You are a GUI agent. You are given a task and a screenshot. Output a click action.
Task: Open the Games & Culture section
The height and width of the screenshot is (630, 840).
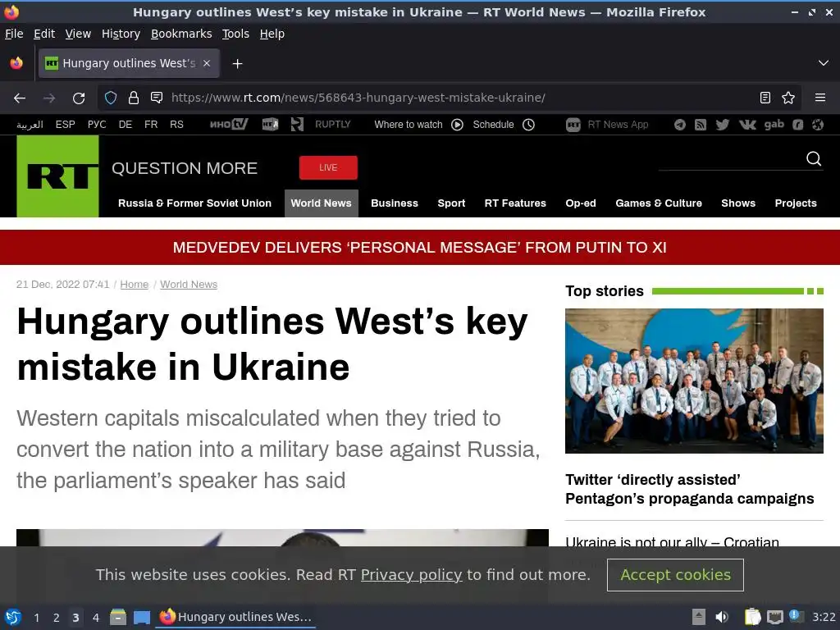659,203
